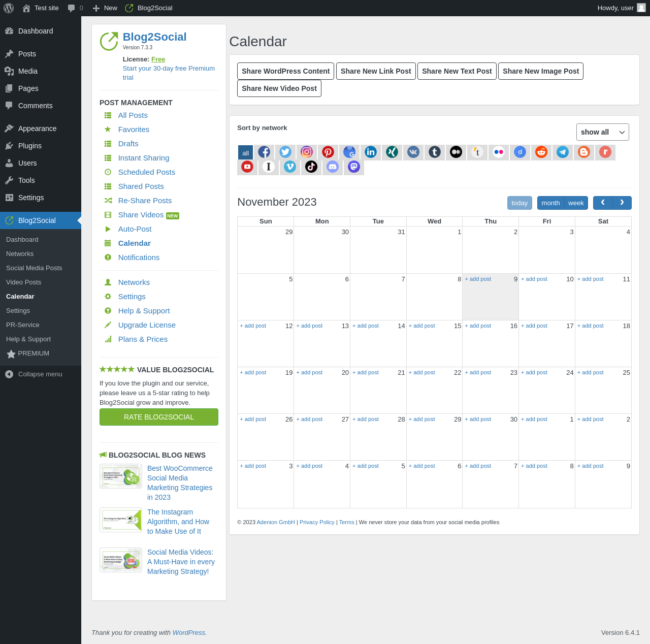650x644 pixels.
Task: Filter calendar by XING network
Action: pyautogui.click(x=392, y=152)
